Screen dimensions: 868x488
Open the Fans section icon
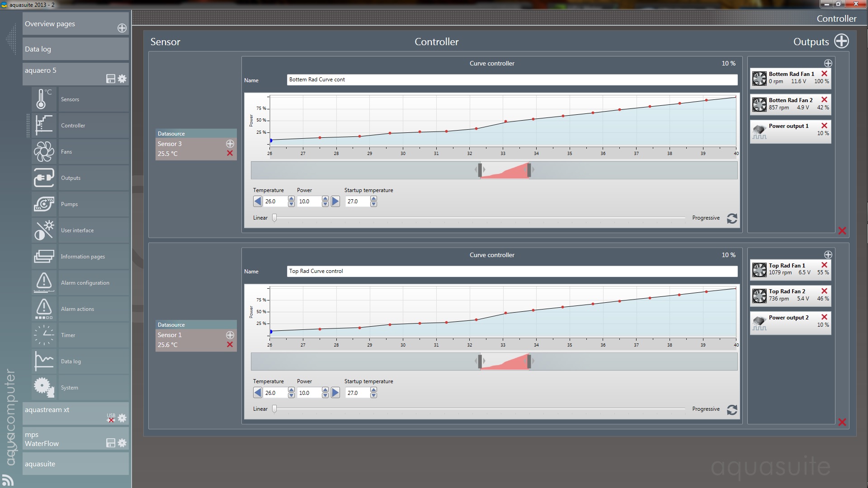click(43, 151)
